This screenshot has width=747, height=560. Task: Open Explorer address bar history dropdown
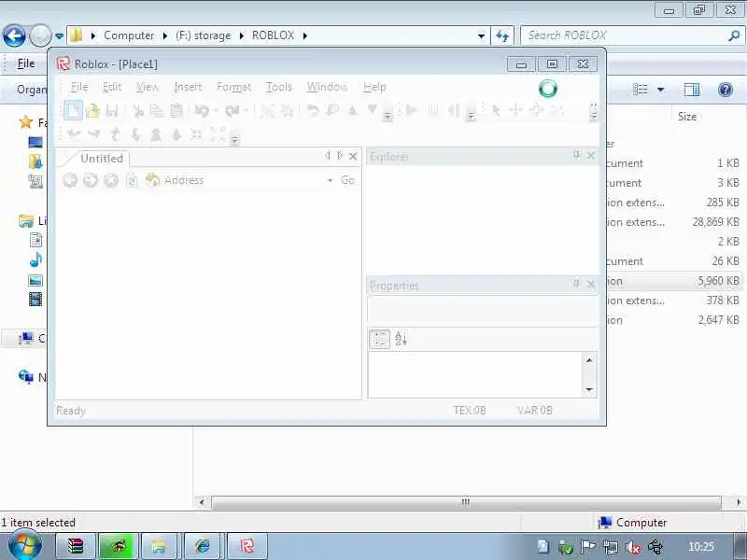coord(481,35)
